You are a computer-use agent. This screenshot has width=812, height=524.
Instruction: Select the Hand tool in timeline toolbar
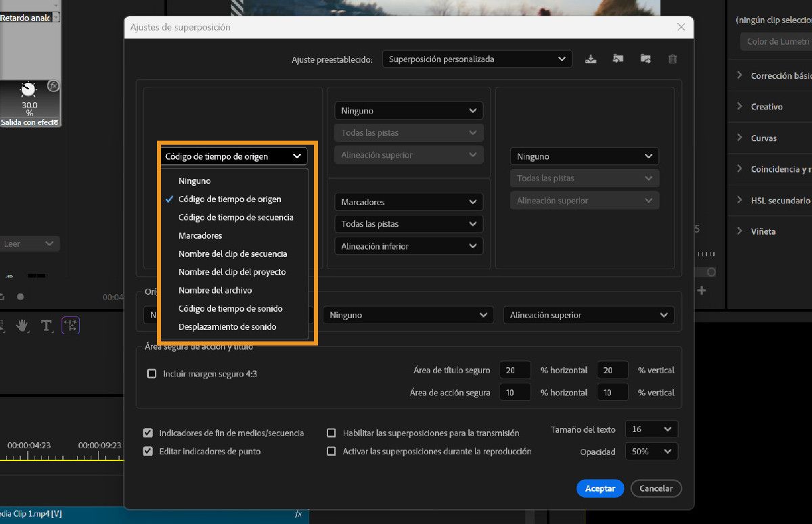pyautogui.click(x=22, y=326)
